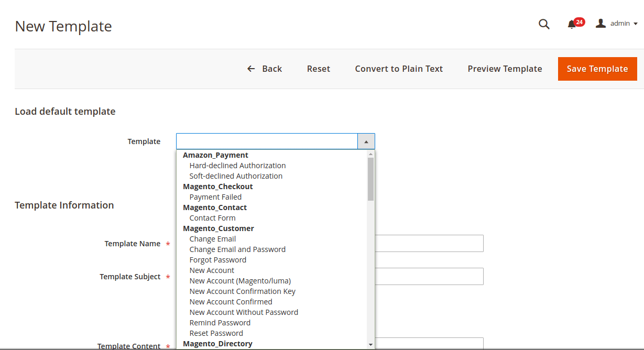Open the notifications bell icon
The image size is (644, 350).
572,25
